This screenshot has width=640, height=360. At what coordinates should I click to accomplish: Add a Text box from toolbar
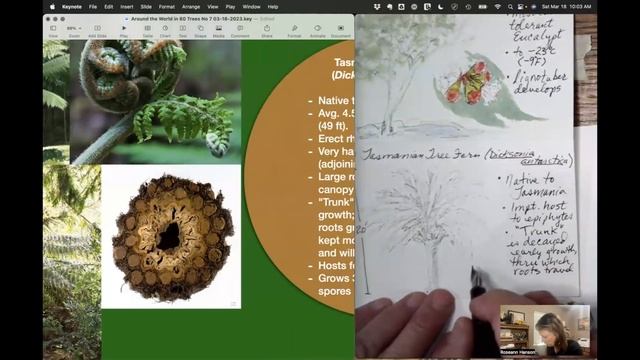183,30
